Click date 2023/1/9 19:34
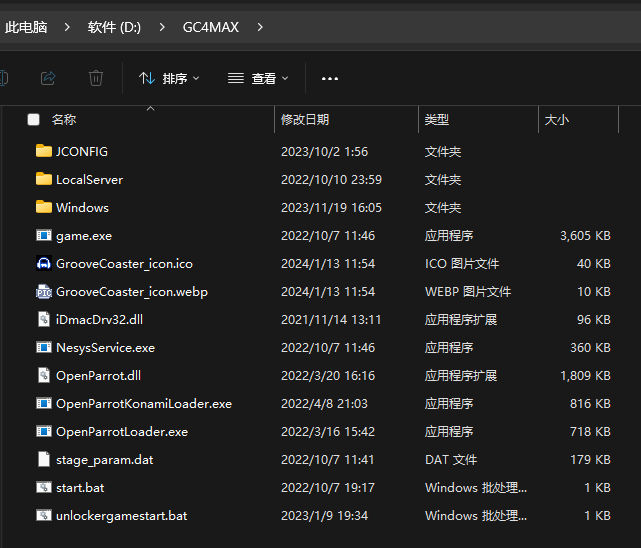 point(324,516)
